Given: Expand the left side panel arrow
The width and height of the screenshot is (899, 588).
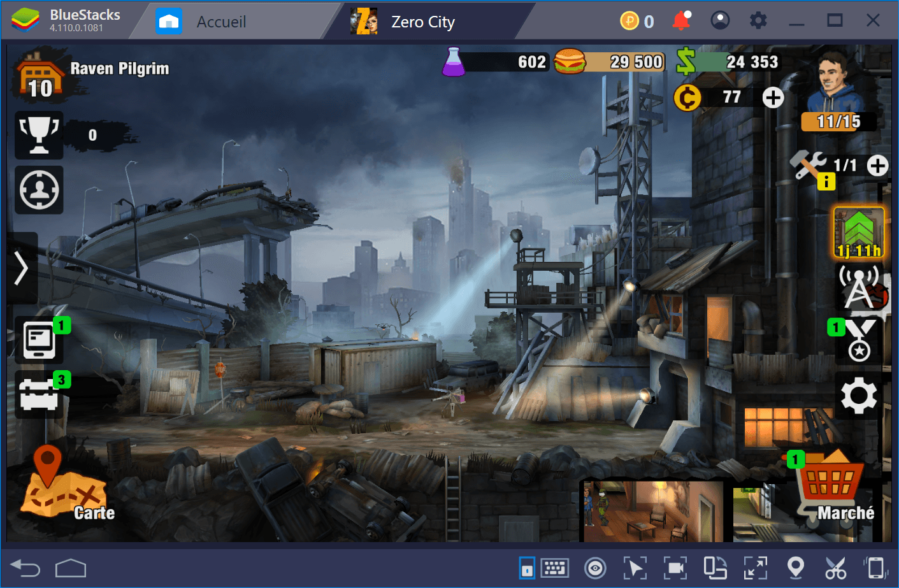Looking at the screenshot, I should [21, 268].
